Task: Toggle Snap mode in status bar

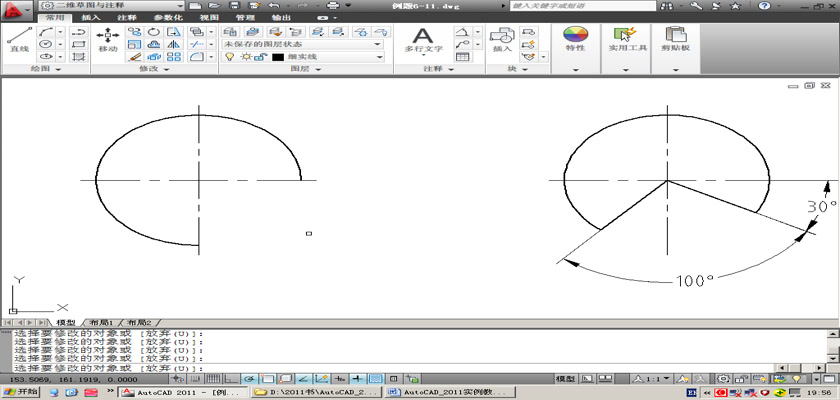Action: coord(196,379)
